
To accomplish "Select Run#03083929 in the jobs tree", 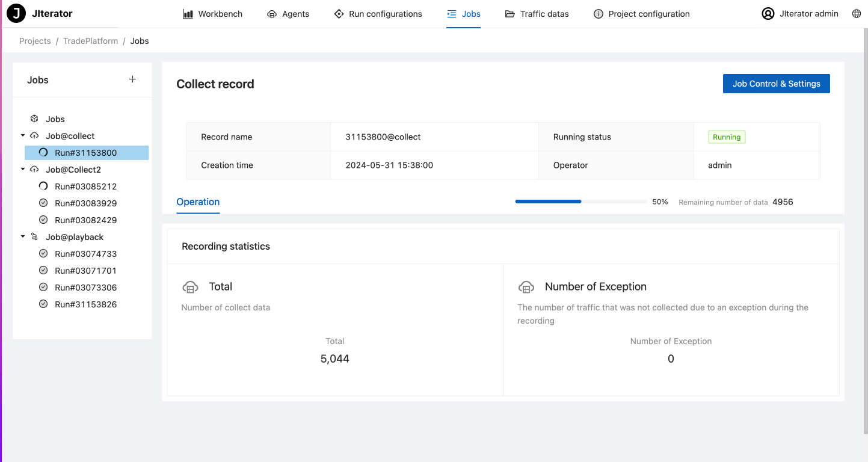I will click(x=86, y=203).
